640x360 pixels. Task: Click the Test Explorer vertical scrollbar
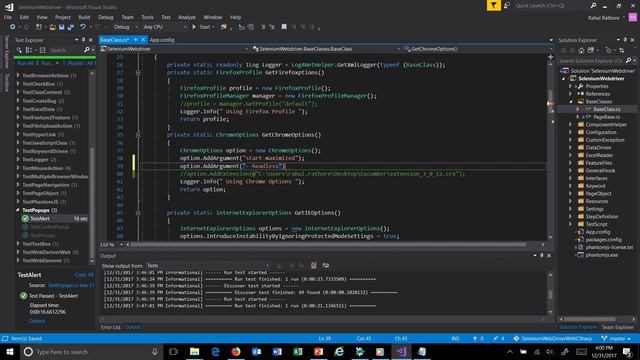[92, 167]
